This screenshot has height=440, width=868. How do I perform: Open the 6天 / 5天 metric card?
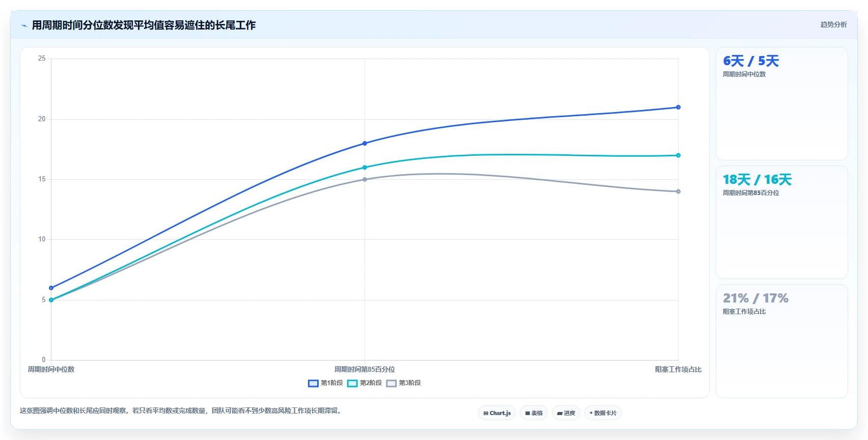pyautogui.click(x=781, y=104)
